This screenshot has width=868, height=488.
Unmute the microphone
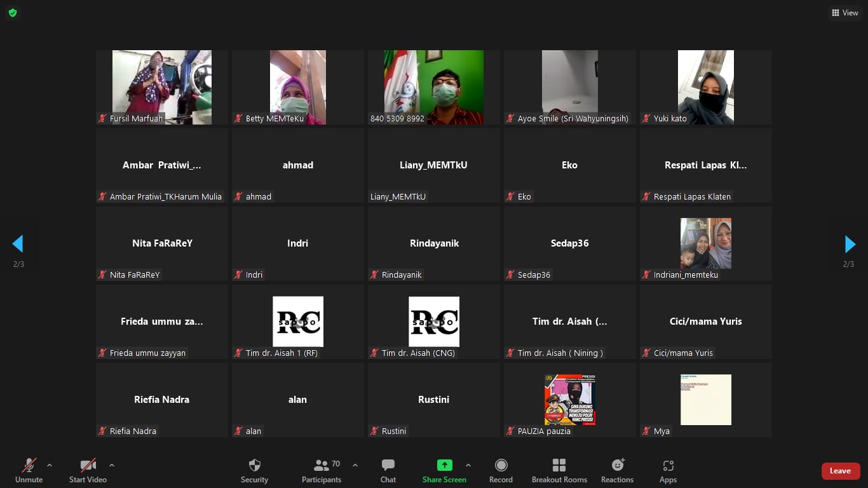(29, 470)
